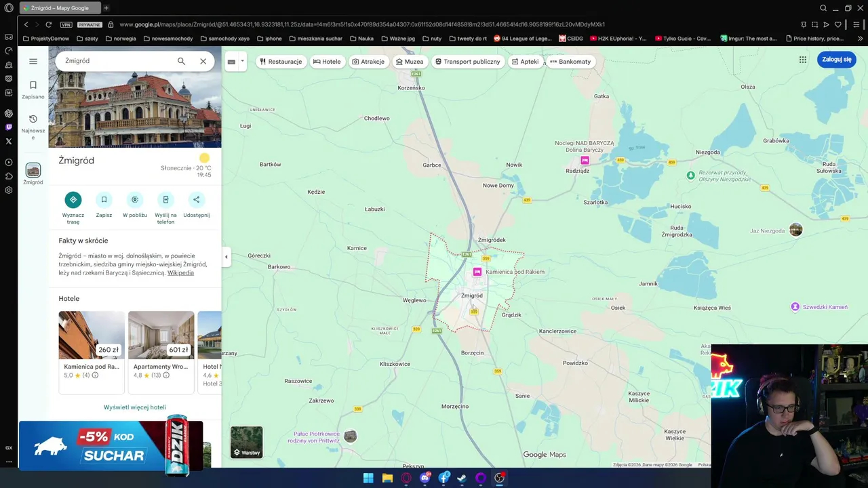Click the Wyznacz trasę directions button
The image size is (868, 488).
pyautogui.click(x=73, y=199)
